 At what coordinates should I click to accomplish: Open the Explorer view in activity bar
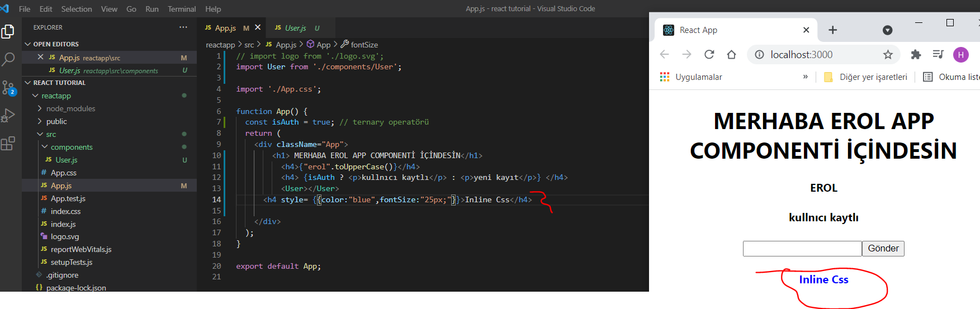(x=8, y=31)
